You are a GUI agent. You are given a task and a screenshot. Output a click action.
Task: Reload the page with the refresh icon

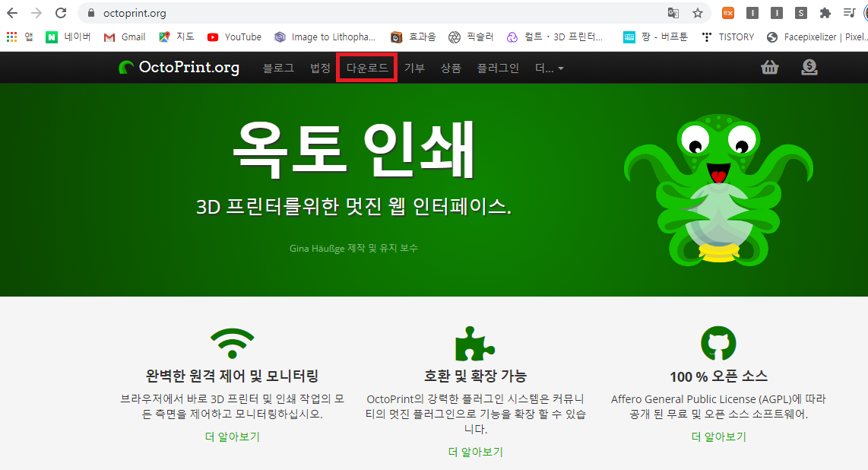pyautogui.click(x=61, y=13)
